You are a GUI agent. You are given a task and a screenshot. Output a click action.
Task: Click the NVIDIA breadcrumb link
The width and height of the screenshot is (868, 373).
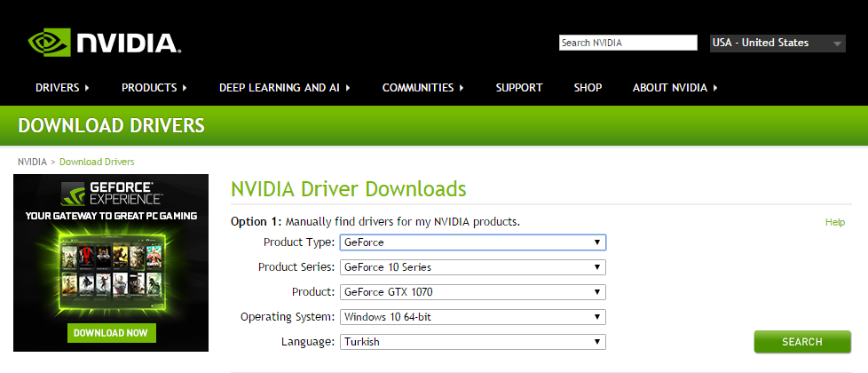click(x=32, y=162)
